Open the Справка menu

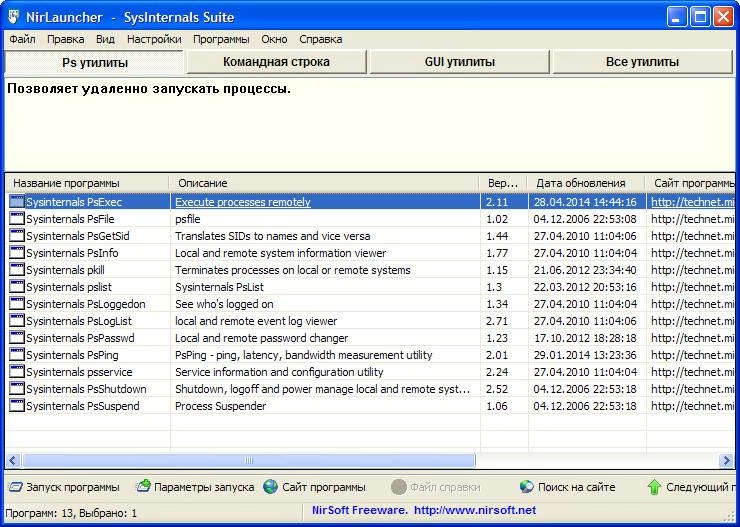pos(320,39)
